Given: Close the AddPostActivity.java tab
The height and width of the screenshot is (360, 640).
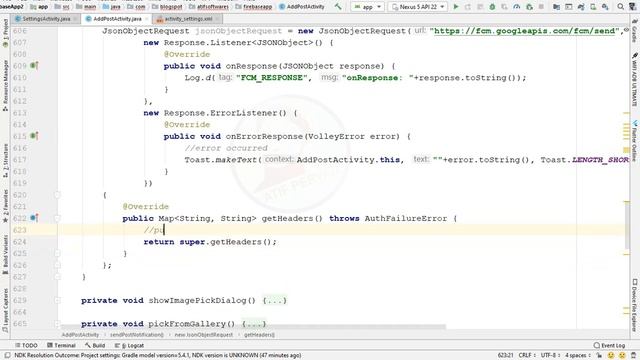Looking at the screenshot, I should tap(147, 19).
